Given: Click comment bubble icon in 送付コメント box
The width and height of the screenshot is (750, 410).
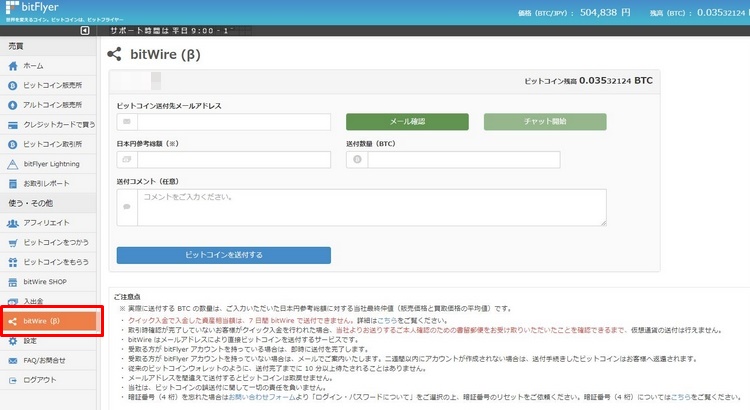Looking at the screenshot, I should point(127,207).
